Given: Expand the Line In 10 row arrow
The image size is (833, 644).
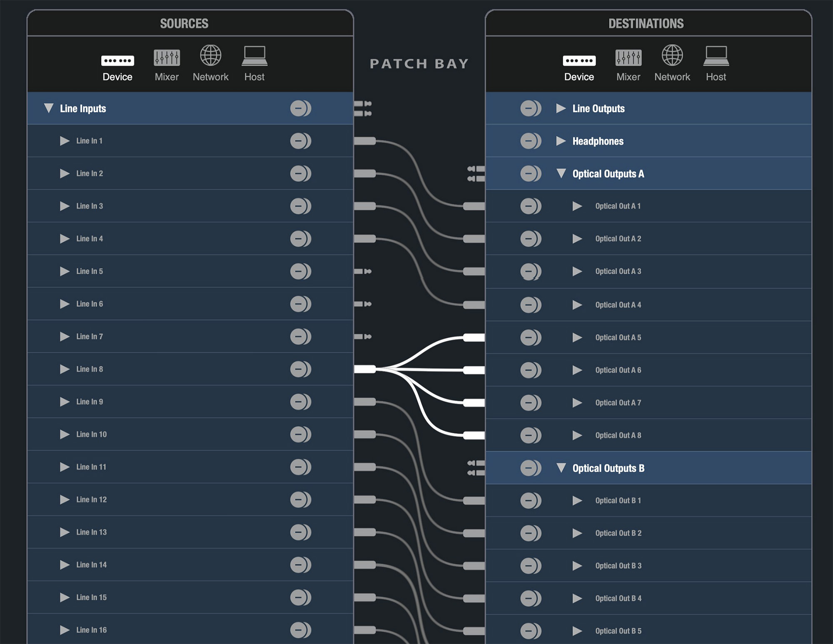Looking at the screenshot, I should pos(65,434).
